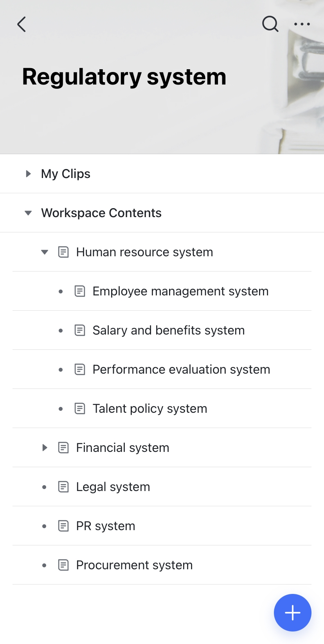
Task: Click the Regulatory system title
Action: [124, 77]
